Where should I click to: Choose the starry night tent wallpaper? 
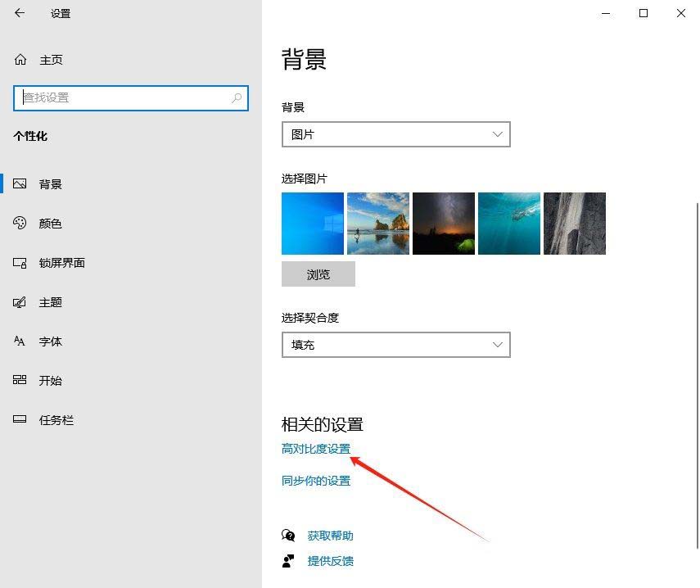(x=444, y=224)
